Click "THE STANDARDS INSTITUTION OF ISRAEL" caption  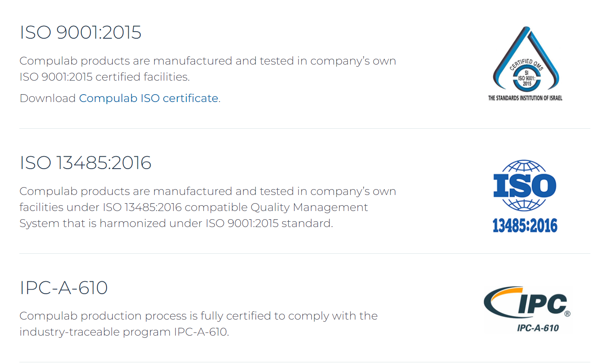[525, 98]
